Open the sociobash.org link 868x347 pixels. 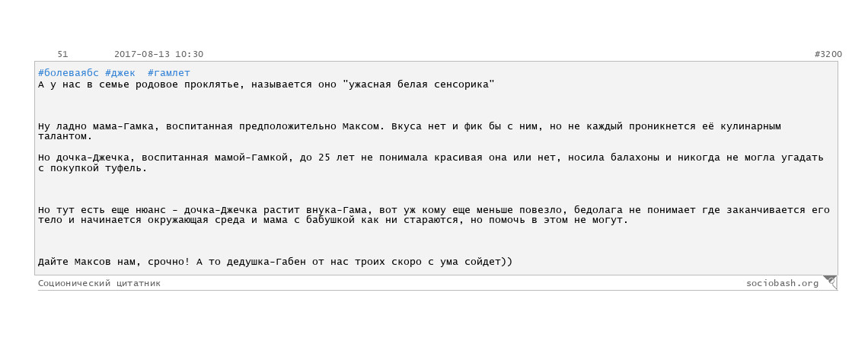tap(782, 283)
